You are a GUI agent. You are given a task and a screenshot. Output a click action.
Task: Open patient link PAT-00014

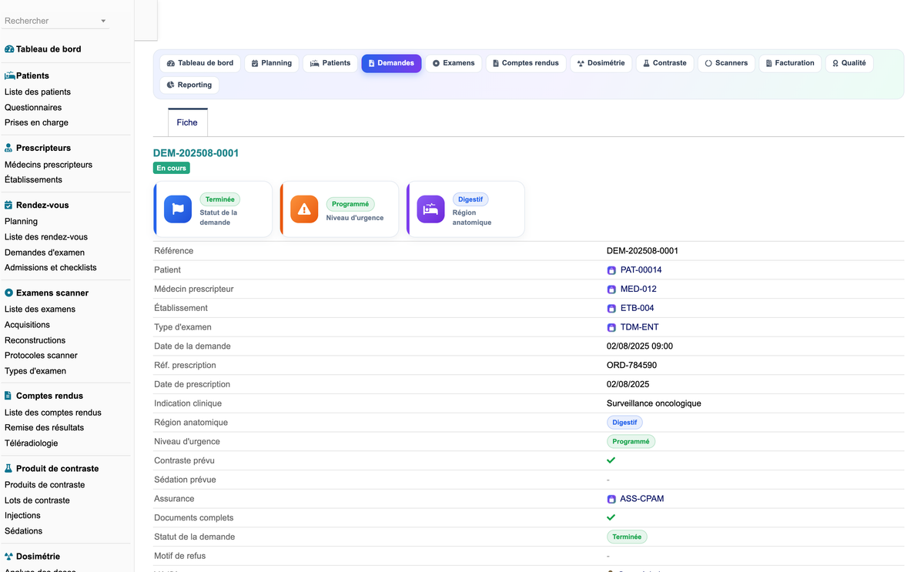641,270
